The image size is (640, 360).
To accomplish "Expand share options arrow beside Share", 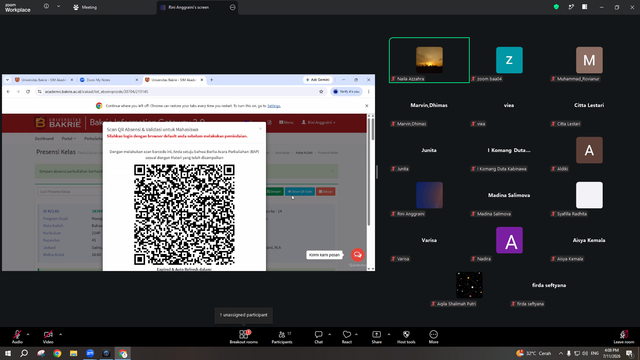I will 389,334.
